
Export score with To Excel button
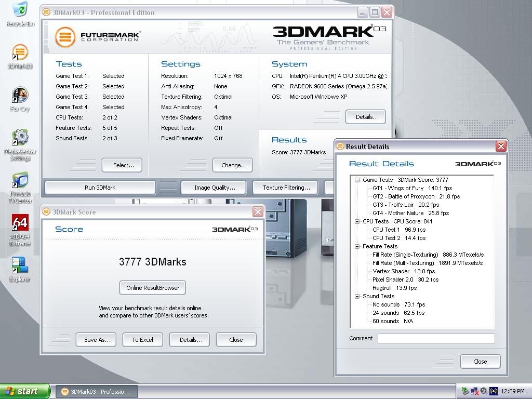click(x=143, y=340)
